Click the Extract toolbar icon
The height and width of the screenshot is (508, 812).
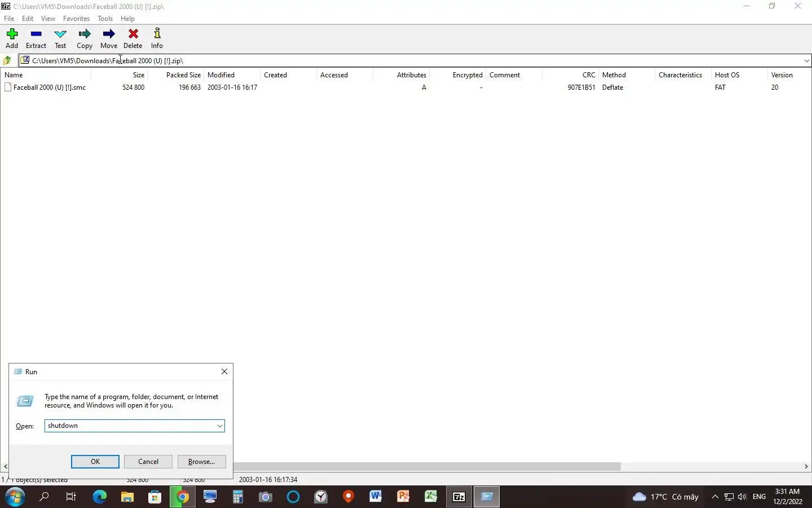pos(36,38)
